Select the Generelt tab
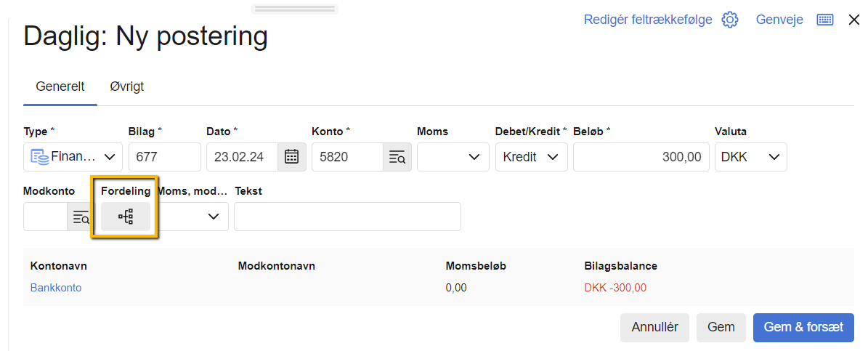This screenshot has width=868, height=351. (60, 86)
